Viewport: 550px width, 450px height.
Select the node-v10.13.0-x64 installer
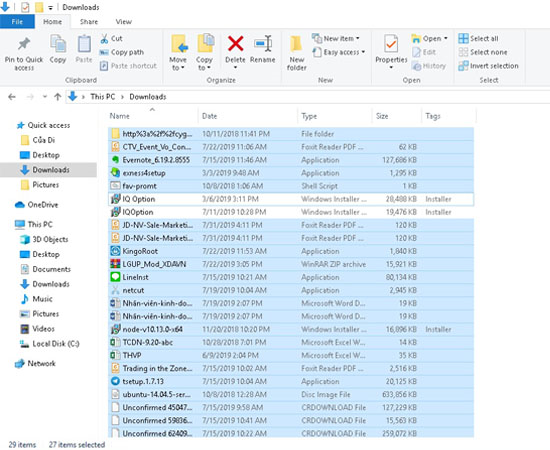pos(291,329)
